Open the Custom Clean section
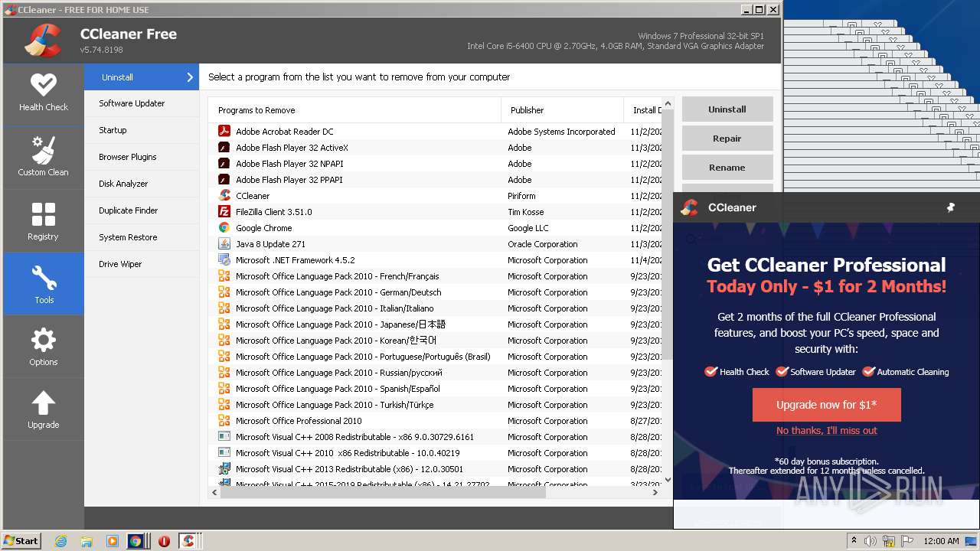 coord(44,158)
